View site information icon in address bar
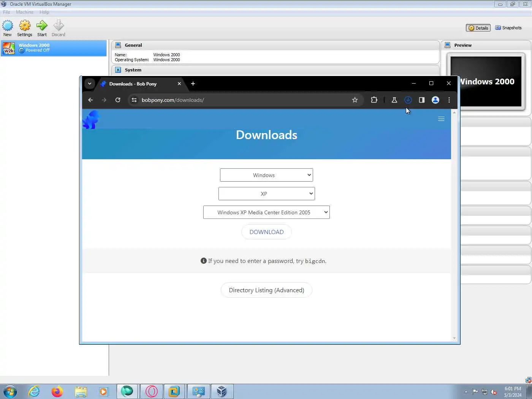The image size is (532, 399). tap(134, 100)
